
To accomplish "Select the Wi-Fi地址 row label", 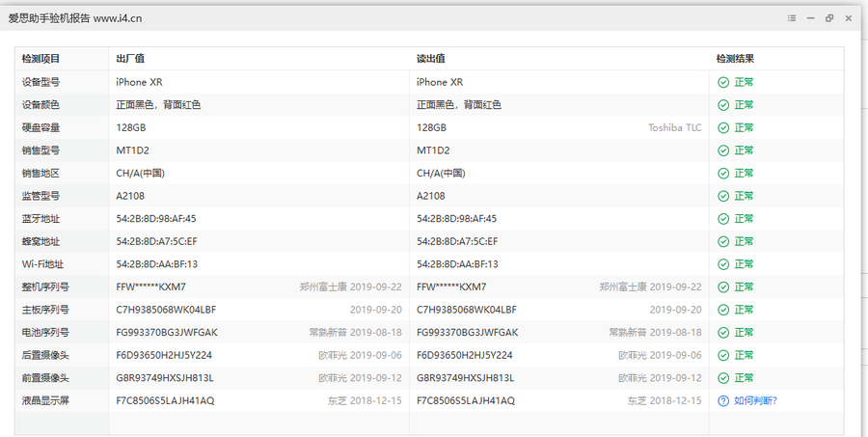I will coord(42,264).
